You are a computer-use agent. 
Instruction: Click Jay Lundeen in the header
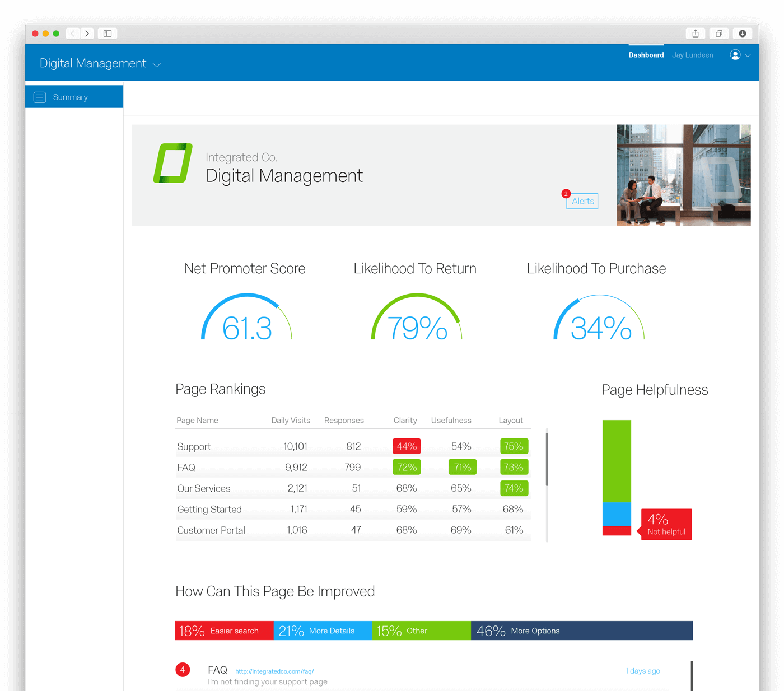[x=693, y=55]
